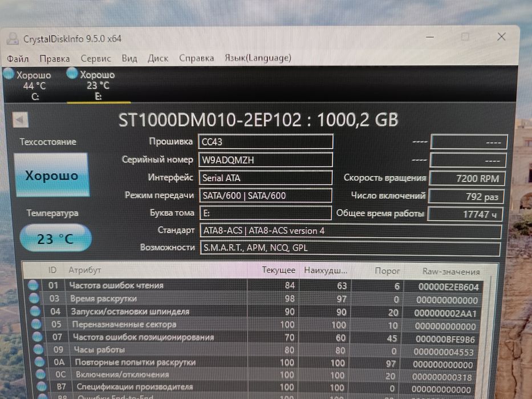Open the Справка menu
The width and height of the screenshot is (532, 399).
[197, 58]
